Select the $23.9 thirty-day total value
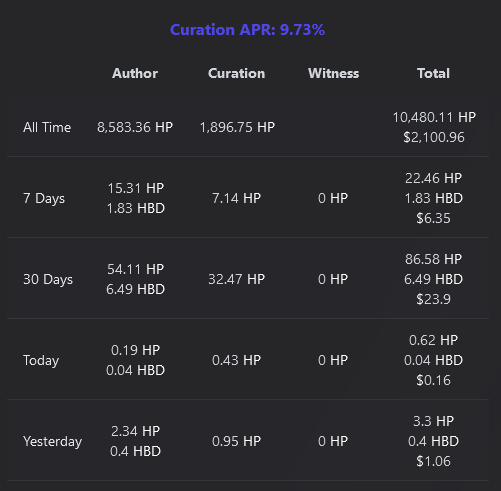Viewport: 501px width, 491px height. pyautogui.click(x=433, y=299)
